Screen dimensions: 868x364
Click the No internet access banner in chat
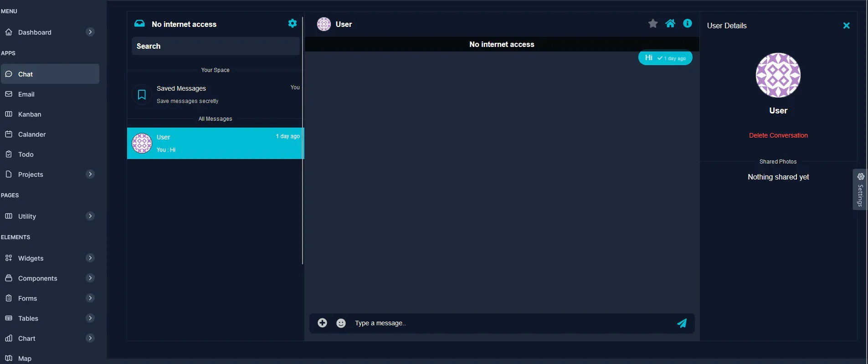[x=502, y=44]
